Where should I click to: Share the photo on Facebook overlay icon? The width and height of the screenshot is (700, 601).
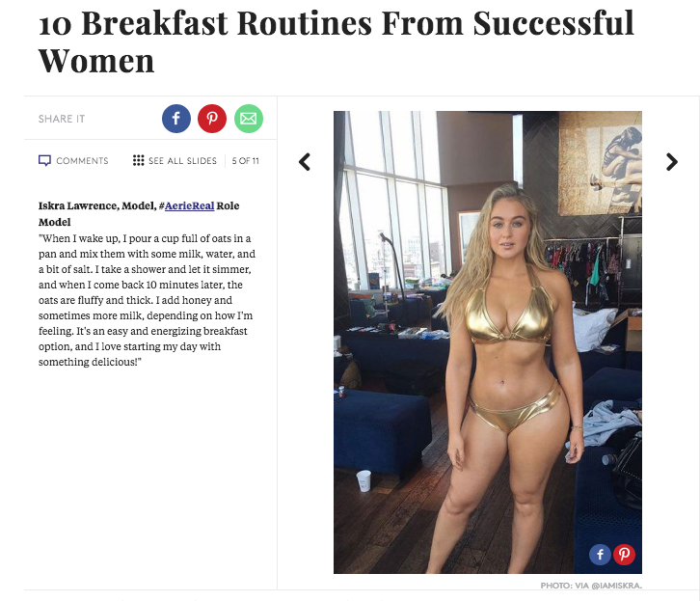(x=600, y=555)
